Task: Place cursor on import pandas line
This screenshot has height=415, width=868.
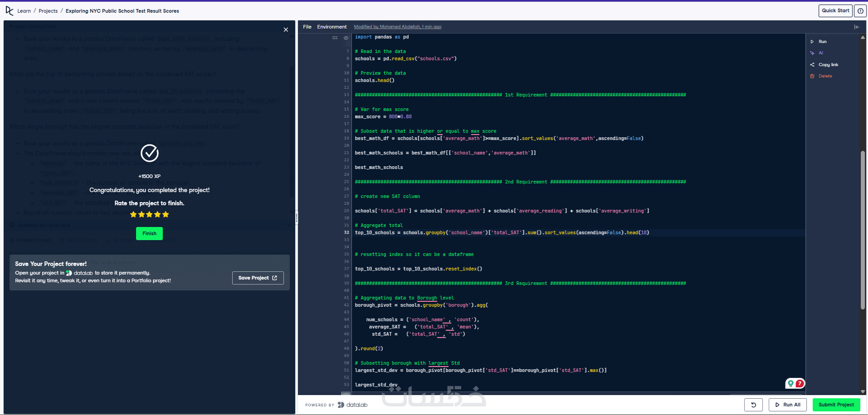Action: click(x=382, y=37)
